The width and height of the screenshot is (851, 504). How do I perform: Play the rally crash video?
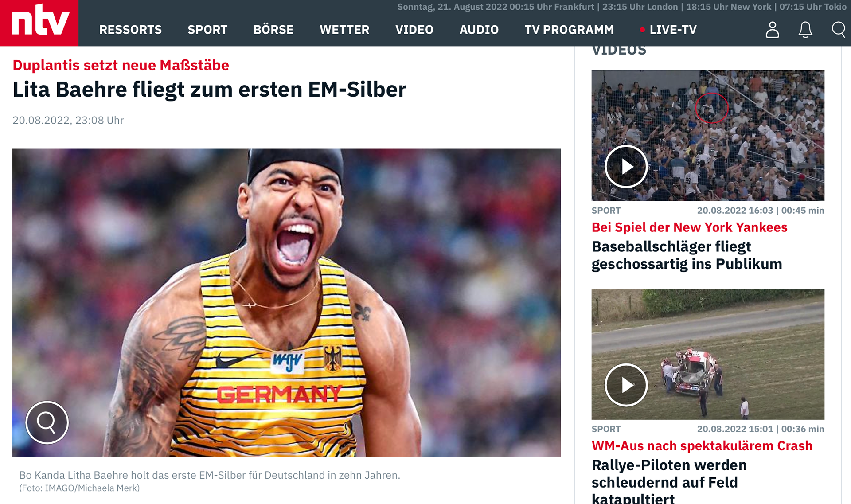626,385
